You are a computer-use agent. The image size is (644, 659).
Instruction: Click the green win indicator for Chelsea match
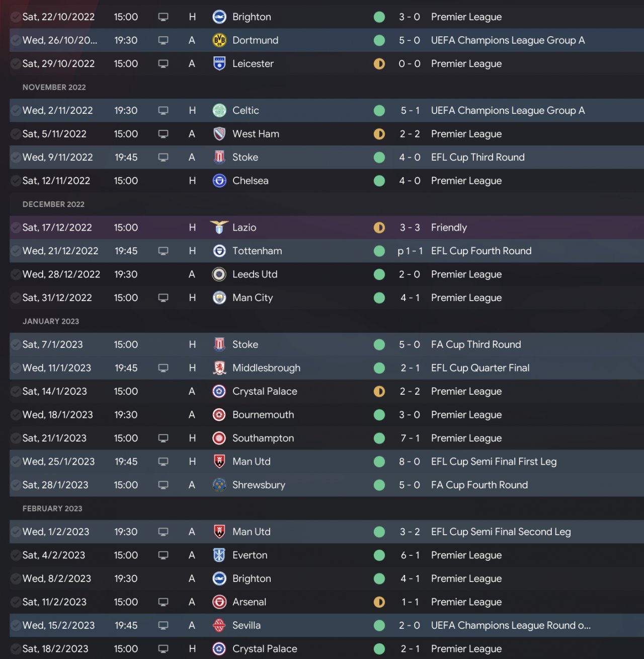coord(379,181)
